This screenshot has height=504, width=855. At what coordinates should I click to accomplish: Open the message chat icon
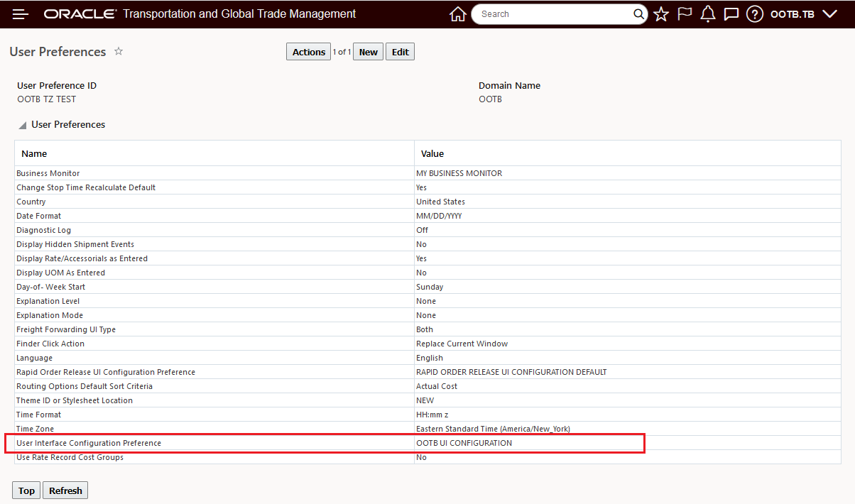pos(731,14)
